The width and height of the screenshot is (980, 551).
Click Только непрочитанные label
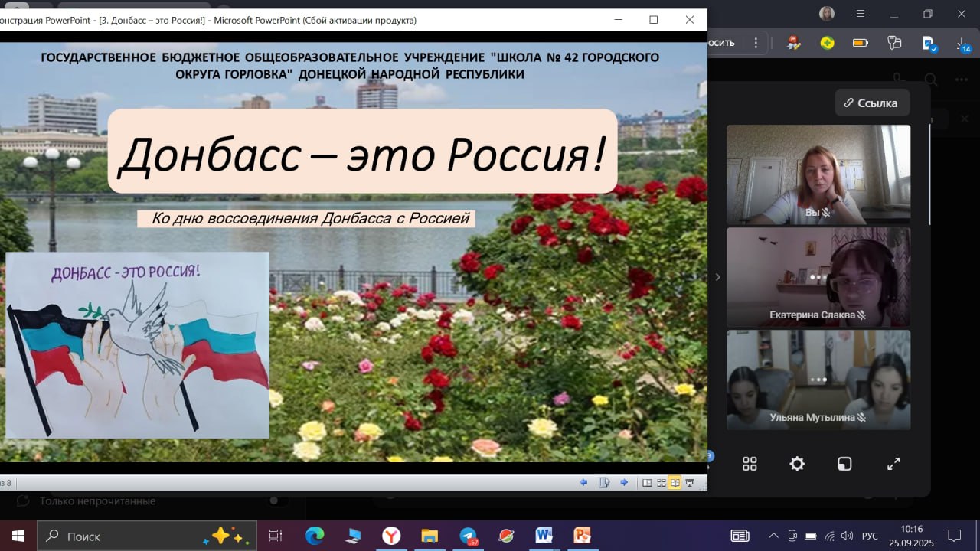[97, 500]
